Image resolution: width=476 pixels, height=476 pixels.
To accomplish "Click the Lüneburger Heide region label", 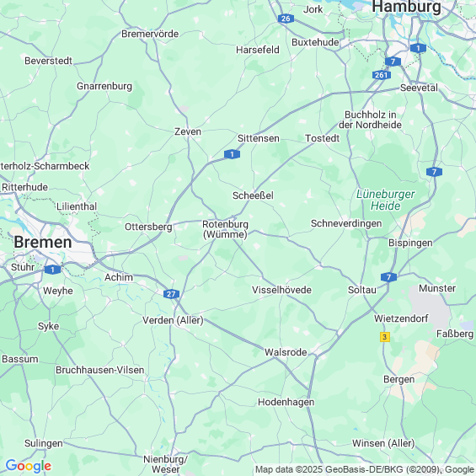I will tap(385, 200).
